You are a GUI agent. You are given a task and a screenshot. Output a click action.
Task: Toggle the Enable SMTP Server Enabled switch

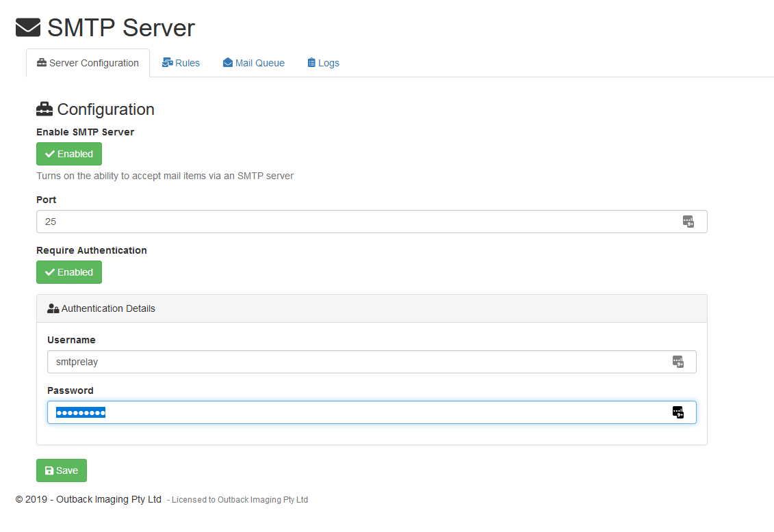coord(69,154)
